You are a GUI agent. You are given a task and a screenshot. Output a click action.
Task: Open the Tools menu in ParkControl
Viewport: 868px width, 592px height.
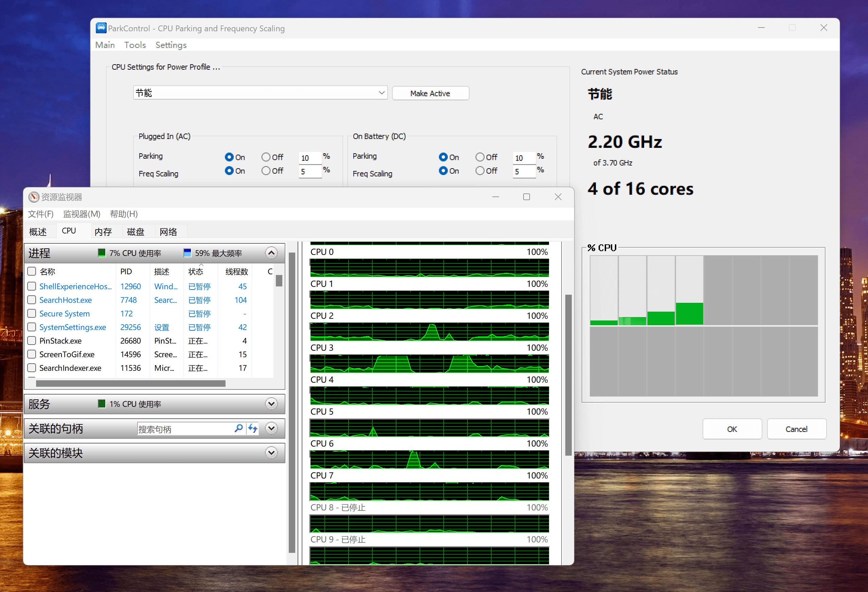135,45
